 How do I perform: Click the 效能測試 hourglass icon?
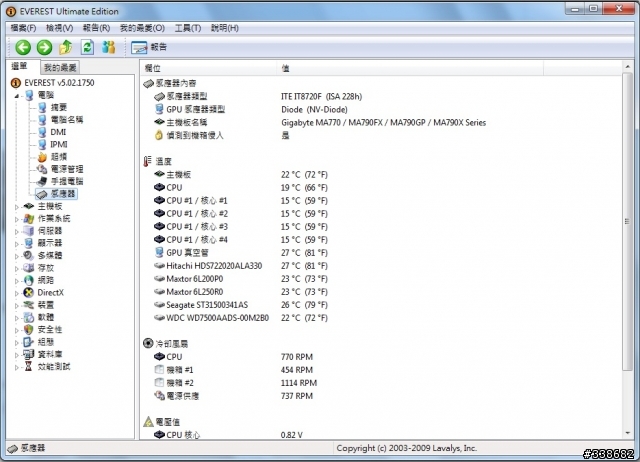(x=28, y=366)
